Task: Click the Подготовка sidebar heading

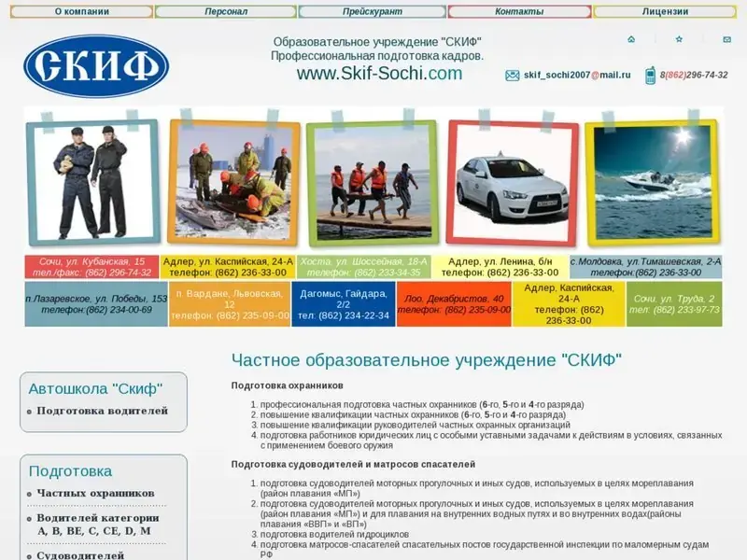Action: pyautogui.click(x=71, y=471)
